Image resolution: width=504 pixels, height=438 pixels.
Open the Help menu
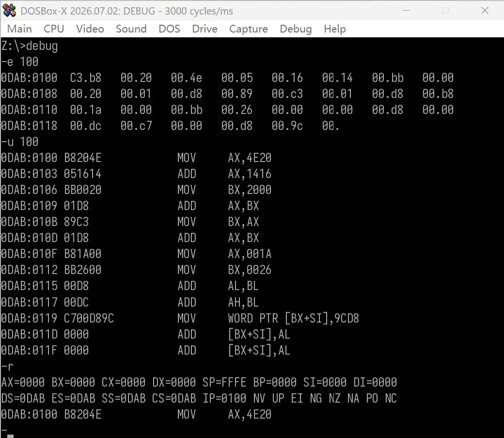[x=334, y=29]
